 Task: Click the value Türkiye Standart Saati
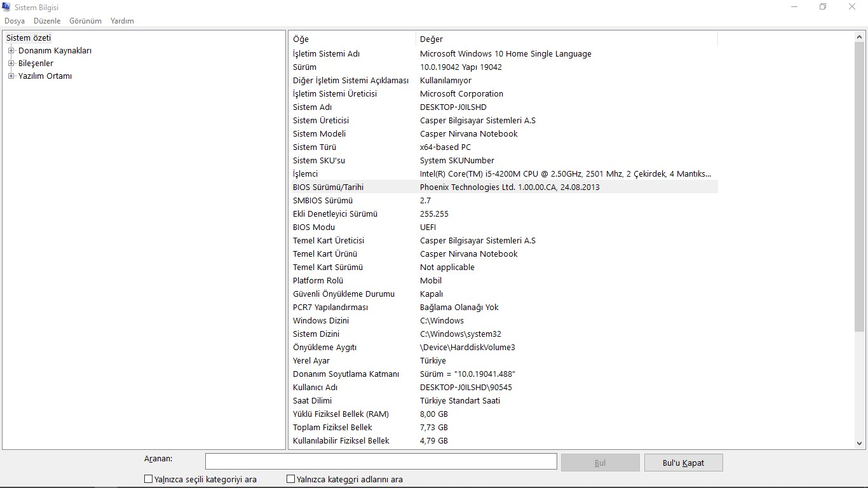pos(460,401)
